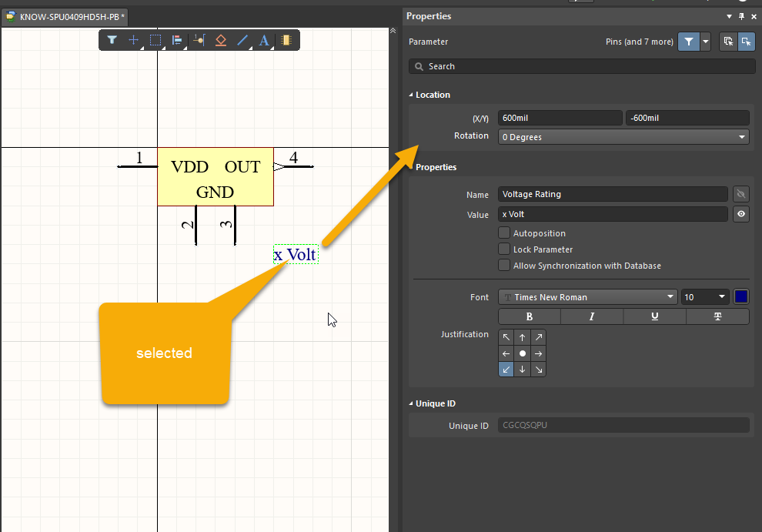Select the Place Line tool
The image size is (762, 532).
(x=242, y=40)
